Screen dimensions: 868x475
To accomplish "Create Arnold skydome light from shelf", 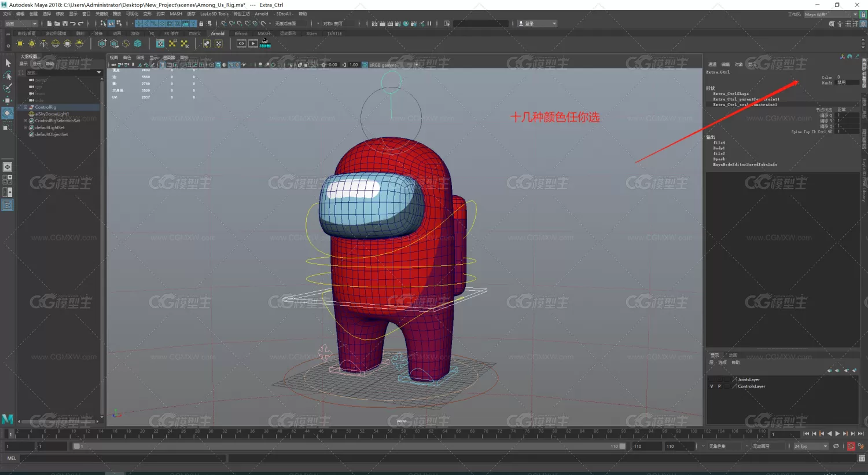I will [x=56, y=43].
